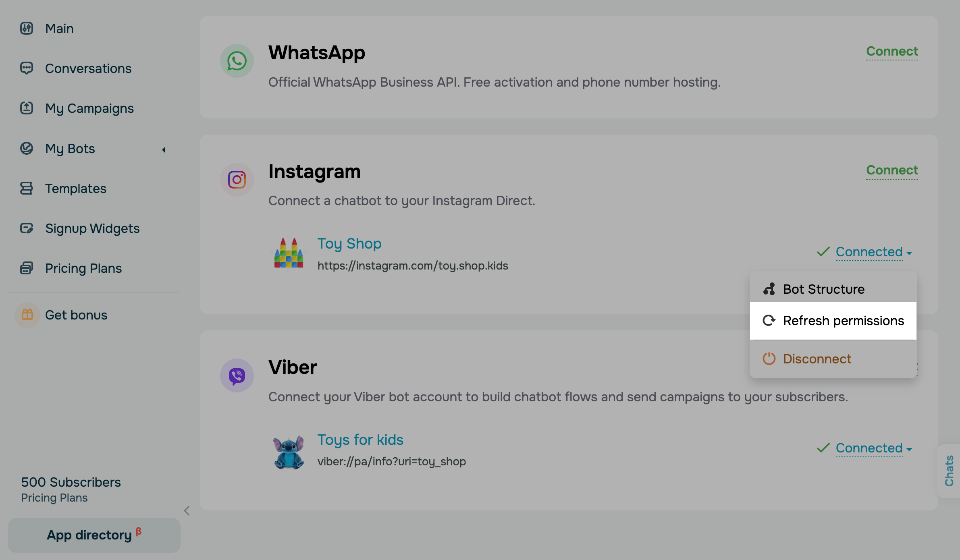Viewport: 960px width, 560px height.
Task: Open the Toy Shop Connected dropdown
Action: click(874, 252)
